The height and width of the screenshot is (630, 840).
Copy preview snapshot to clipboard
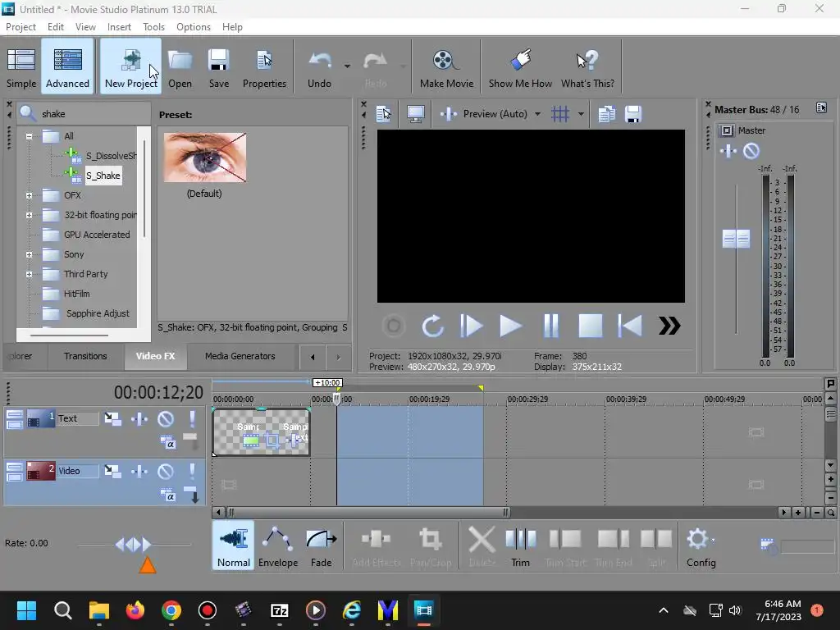click(606, 113)
